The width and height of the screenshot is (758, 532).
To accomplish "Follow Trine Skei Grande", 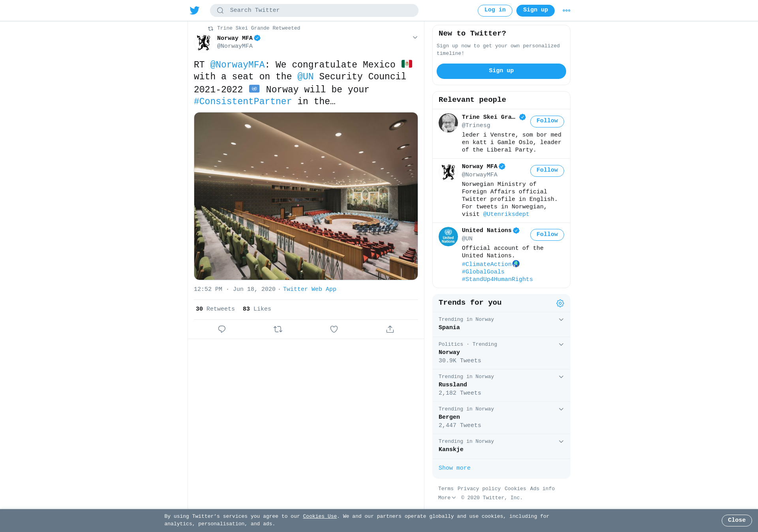I will coord(547,121).
